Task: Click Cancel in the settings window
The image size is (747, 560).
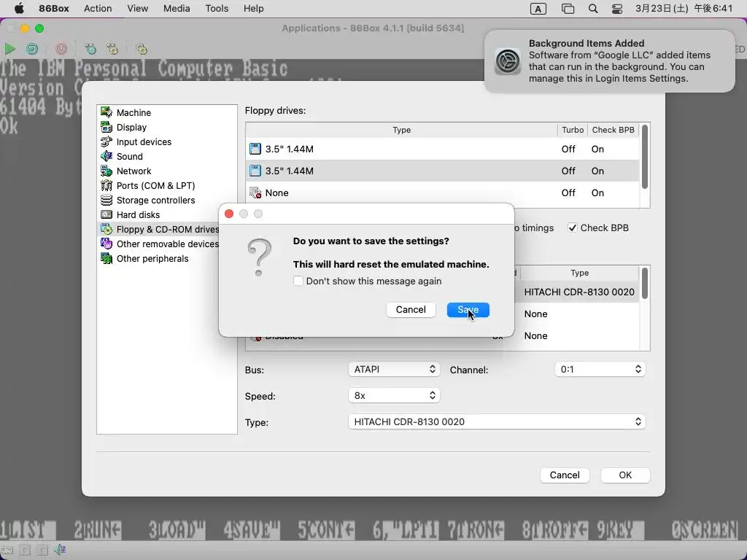Action: (x=565, y=475)
